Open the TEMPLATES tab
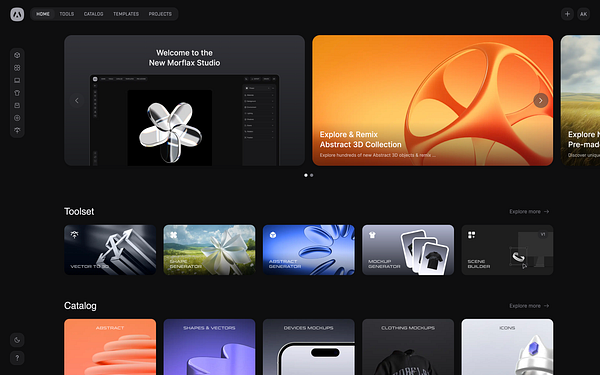 coord(126,14)
